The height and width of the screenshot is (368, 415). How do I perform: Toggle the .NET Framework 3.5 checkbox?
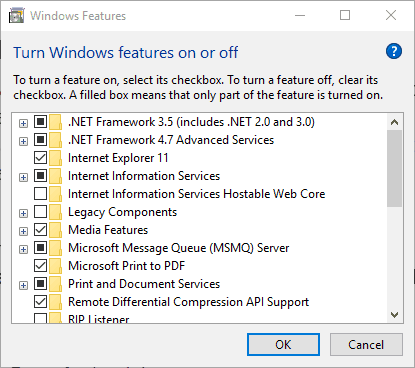click(x=40, y=121)
